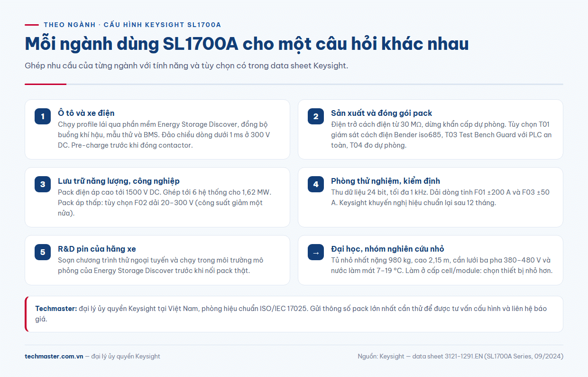Click the footer text "đại lý ủy quyền Keysight"
Image resolution: width=588 pixels, height=377 pixels.
[x=126, y=356]
